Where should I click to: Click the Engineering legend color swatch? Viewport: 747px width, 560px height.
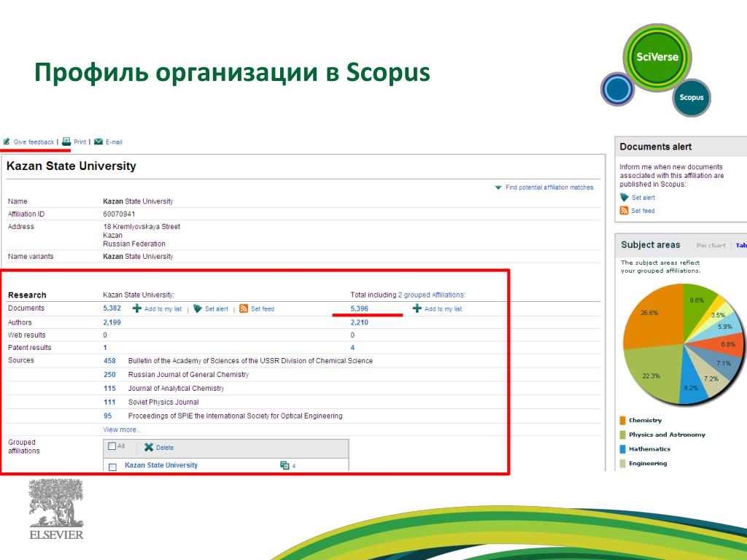(x=622, y=463)
